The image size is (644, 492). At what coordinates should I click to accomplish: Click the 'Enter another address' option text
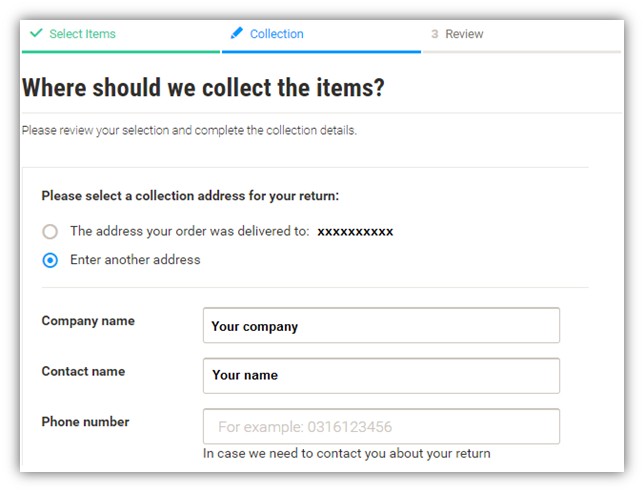[x=135, y=260]
